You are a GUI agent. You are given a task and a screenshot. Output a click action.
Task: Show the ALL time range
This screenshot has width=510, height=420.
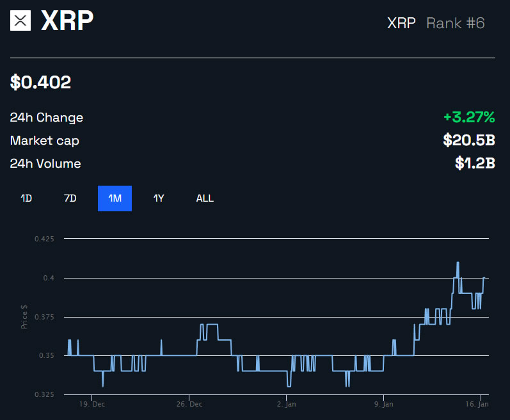point(205,198)
